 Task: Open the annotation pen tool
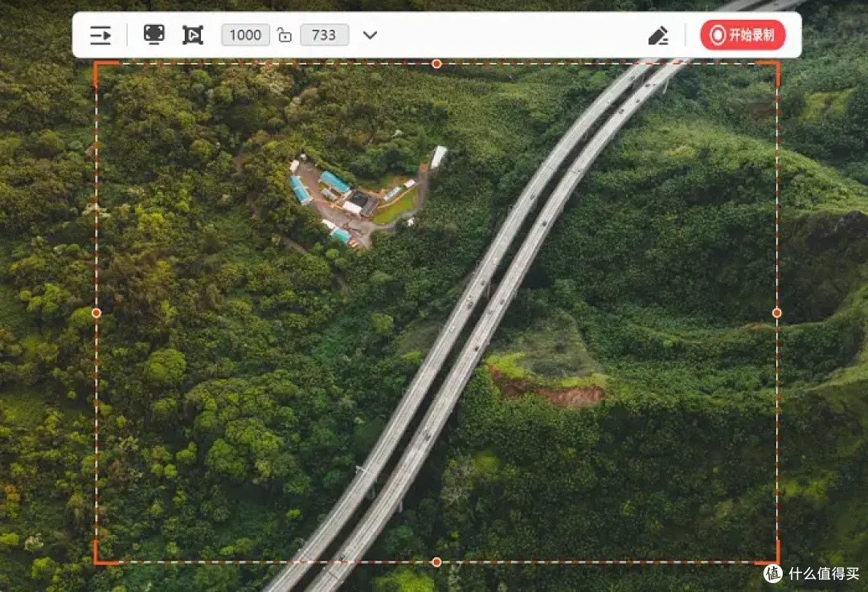pyautogui.click(x=658, y=35)
